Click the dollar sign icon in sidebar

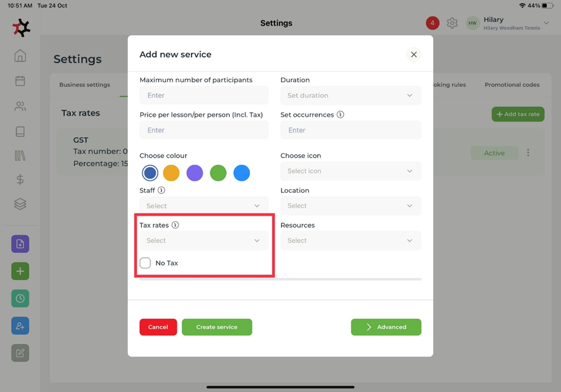pyautogui.click(x=20, y=179)
